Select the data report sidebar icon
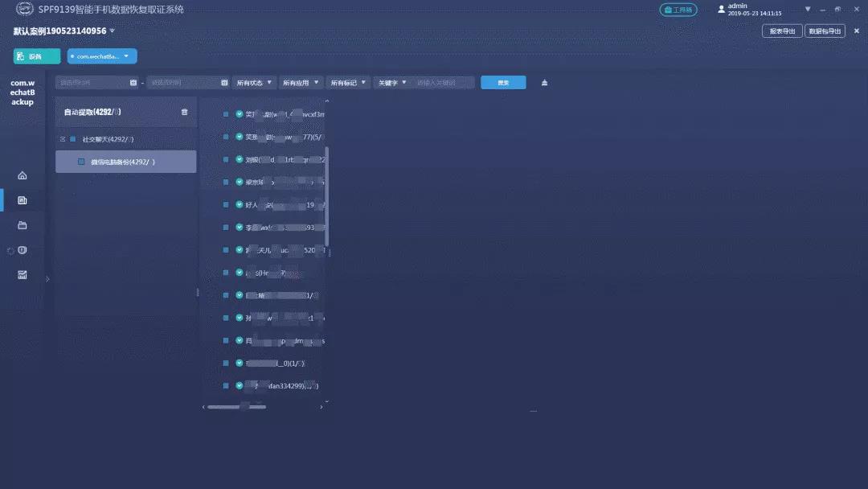This screenshot has width=868, height=489. coord(23,200)
